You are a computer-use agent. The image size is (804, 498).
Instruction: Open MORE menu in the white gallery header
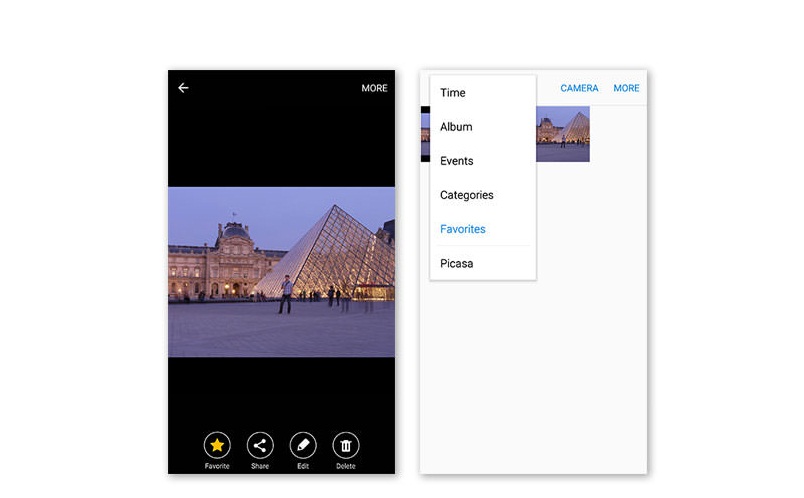[626, 88]
